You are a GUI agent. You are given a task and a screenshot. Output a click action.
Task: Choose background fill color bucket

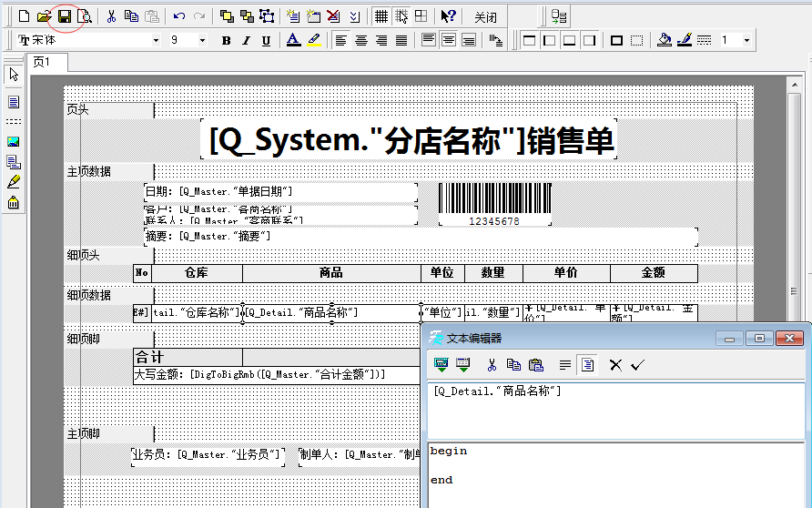coord(664,40)
